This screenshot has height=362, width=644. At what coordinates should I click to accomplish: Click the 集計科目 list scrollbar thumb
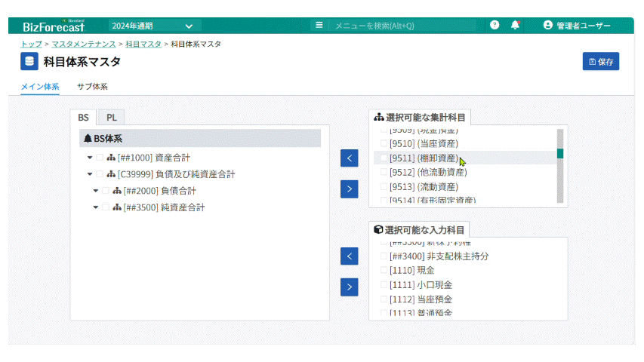[x=560, y=154]
